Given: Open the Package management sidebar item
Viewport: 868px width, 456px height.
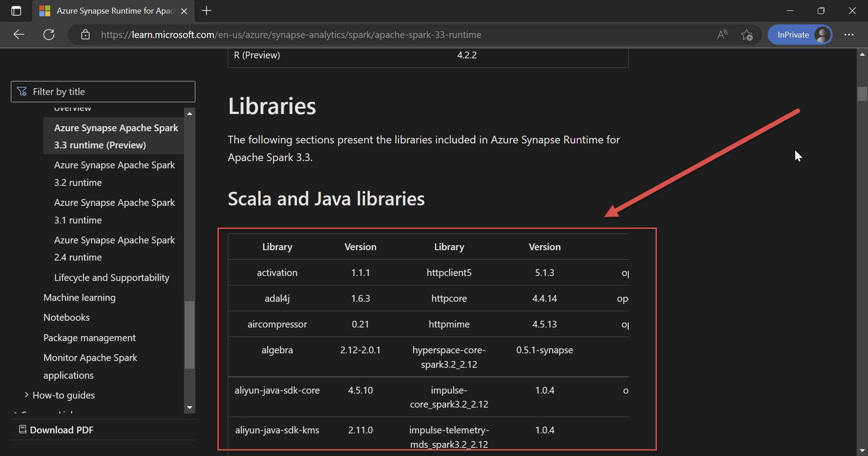Looking at the screenshot, I should pyautogui.click(x=90, y=338).
